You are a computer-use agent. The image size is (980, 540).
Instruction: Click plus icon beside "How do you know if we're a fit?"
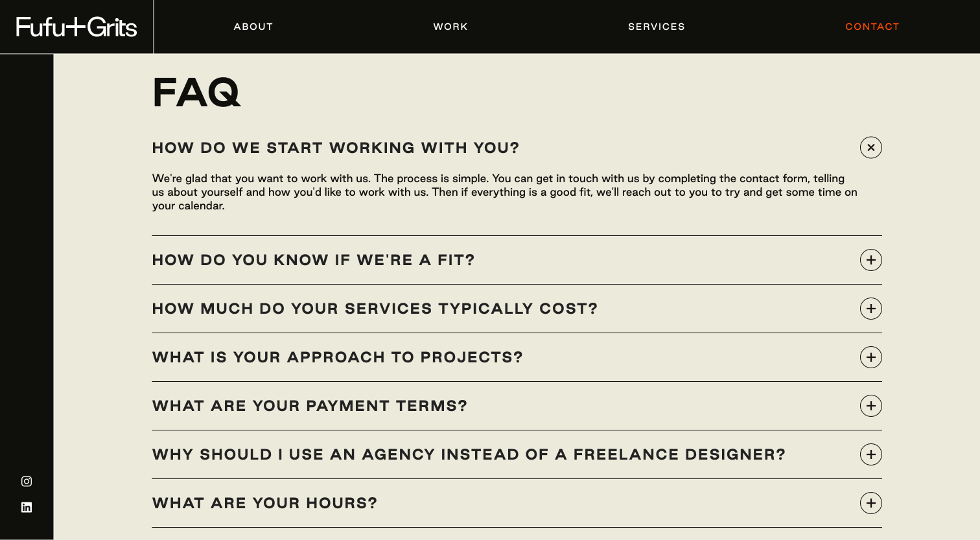870,260
